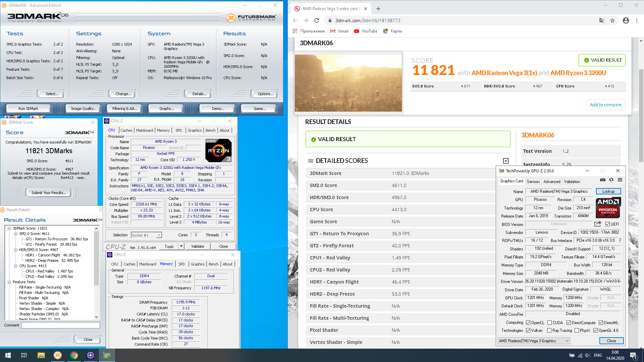644x362 pixels.
Task: Click the Bus Interface question mark in GPU-Z
Action: 620,240
